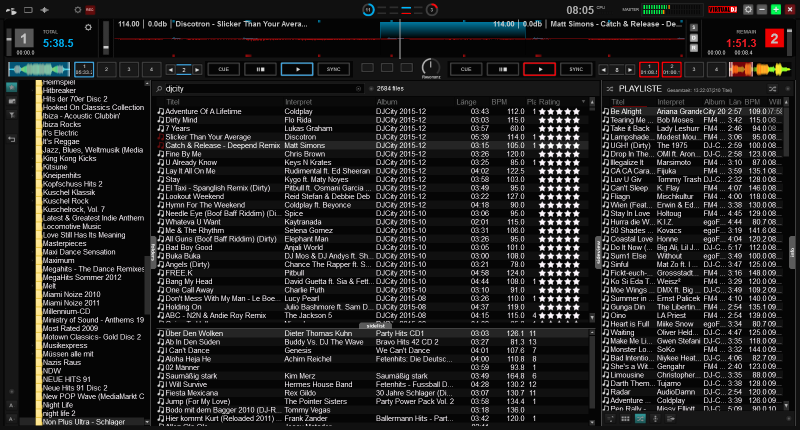This screenshot has width=800, height=430.
Task: Open the folder 'Kuschel Rock'
Action: (x=65, y=201)
